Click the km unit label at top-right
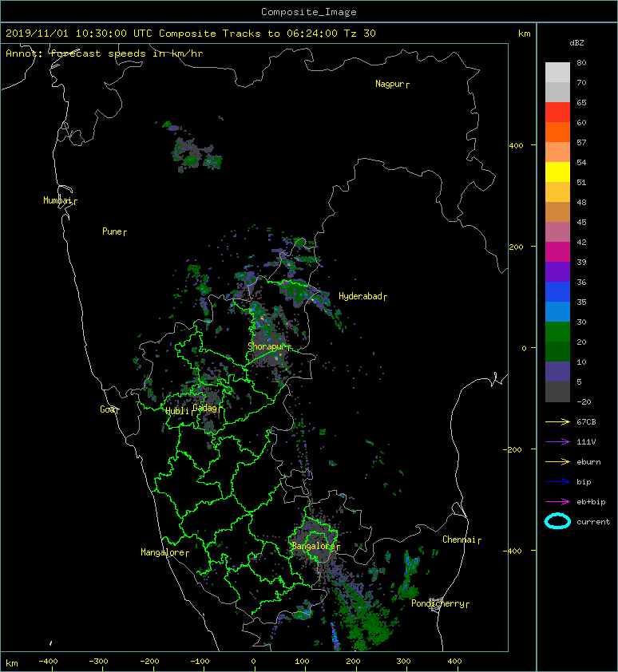 coord(524,34)
